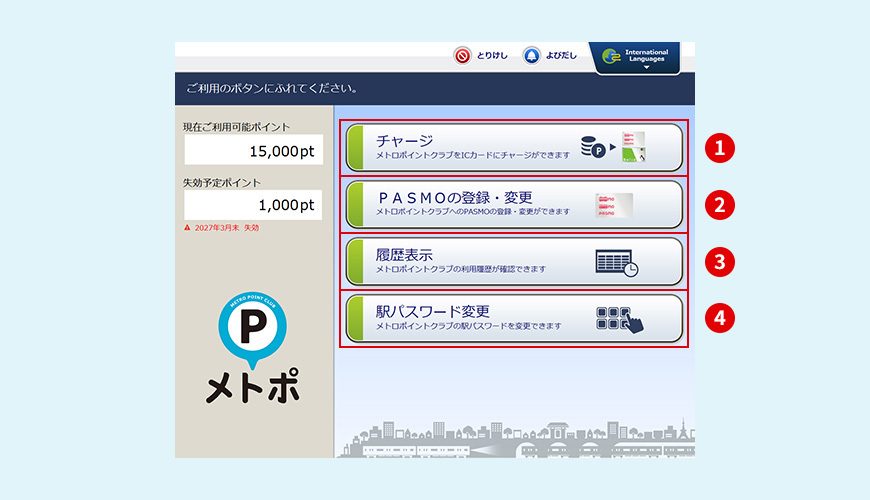Click the keypad with hand pointer icon
The width and height of the screenshot is (870, 500).
(x=619, y=319)
